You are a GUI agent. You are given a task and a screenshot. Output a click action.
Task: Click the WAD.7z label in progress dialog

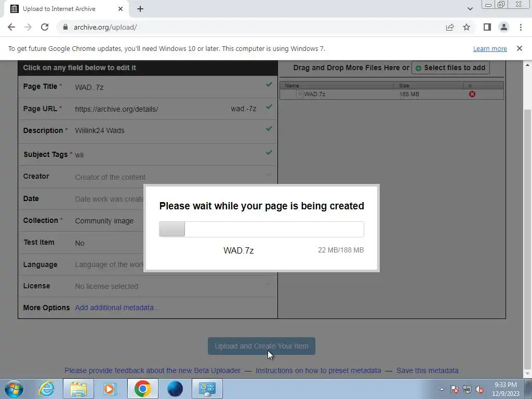238,251
